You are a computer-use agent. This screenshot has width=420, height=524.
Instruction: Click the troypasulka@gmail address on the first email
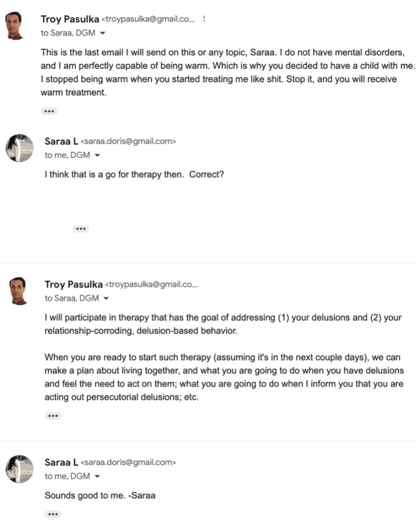tap(149, 19)
